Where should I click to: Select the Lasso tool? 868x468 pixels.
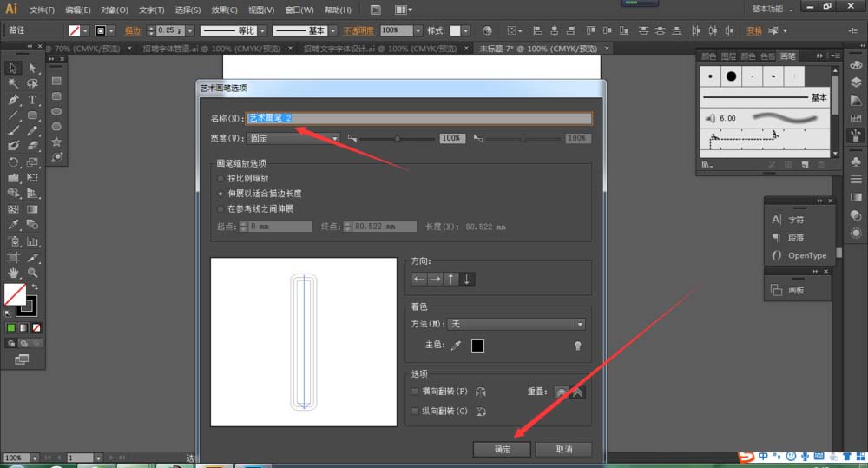(x=33, y=83)
